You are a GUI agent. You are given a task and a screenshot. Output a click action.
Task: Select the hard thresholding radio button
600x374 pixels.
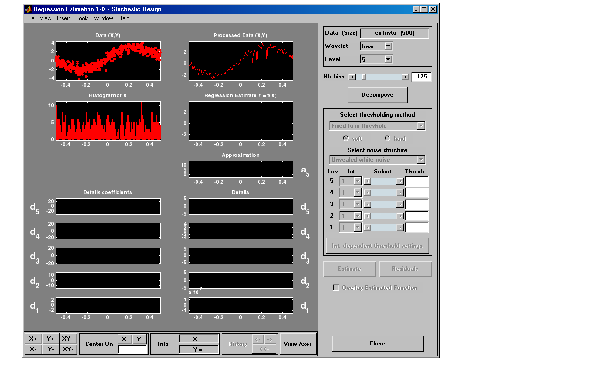[387, 138]
